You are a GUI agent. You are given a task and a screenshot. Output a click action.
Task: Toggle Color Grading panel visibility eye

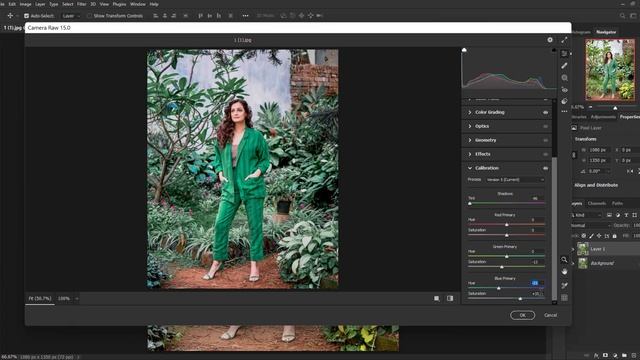point(545,112)
